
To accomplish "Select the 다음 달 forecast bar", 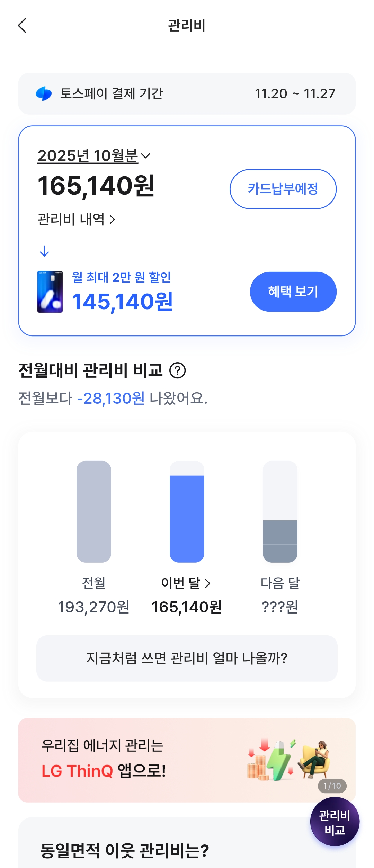I will click(x=280, y=511).
